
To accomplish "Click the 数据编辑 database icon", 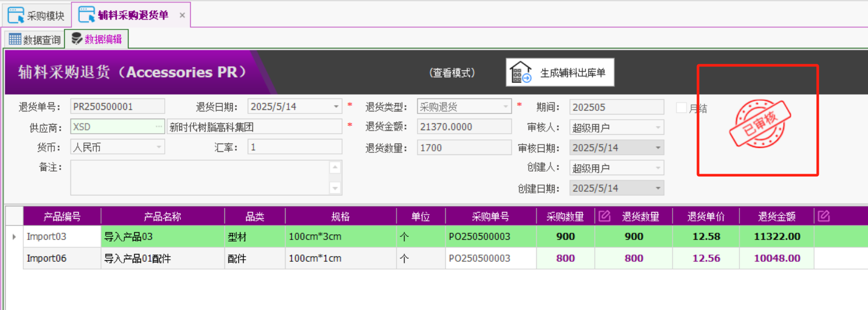I will pos(77,39).
